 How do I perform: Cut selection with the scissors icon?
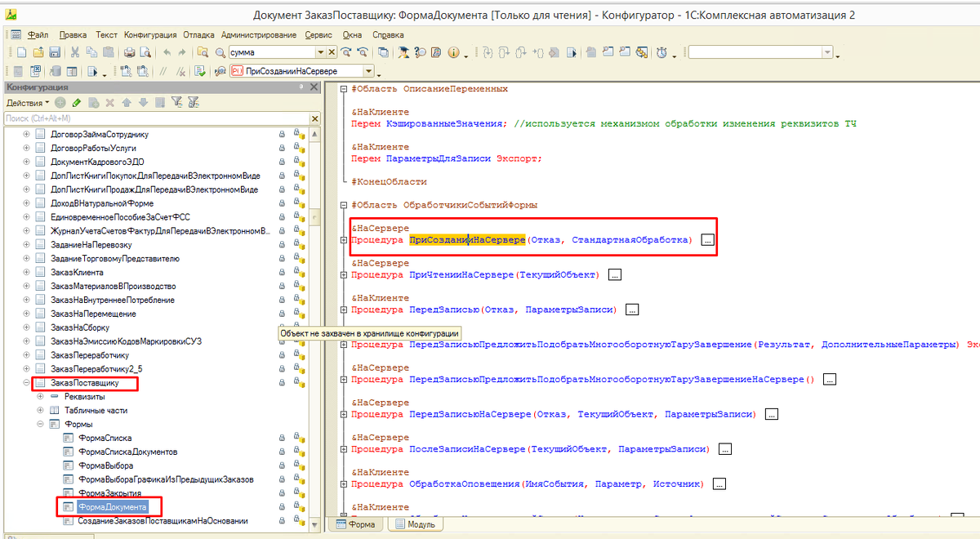pyautogui.click(x=75, y=52)
